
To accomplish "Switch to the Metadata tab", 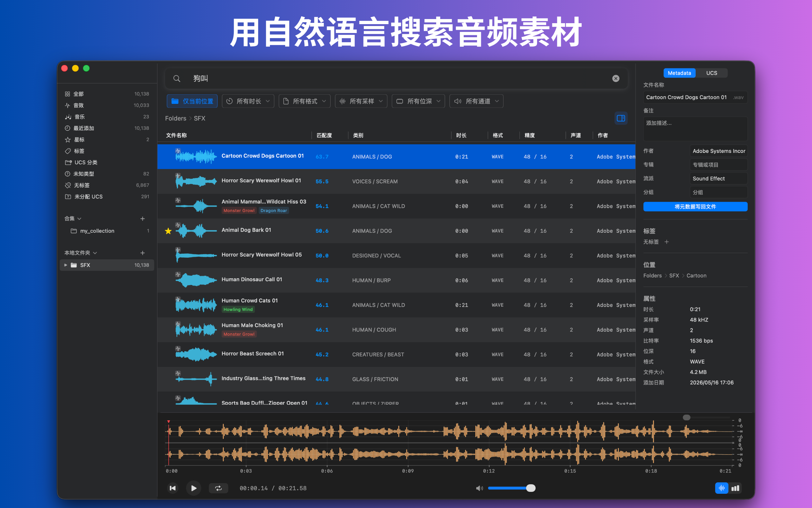I will point(679,73).
